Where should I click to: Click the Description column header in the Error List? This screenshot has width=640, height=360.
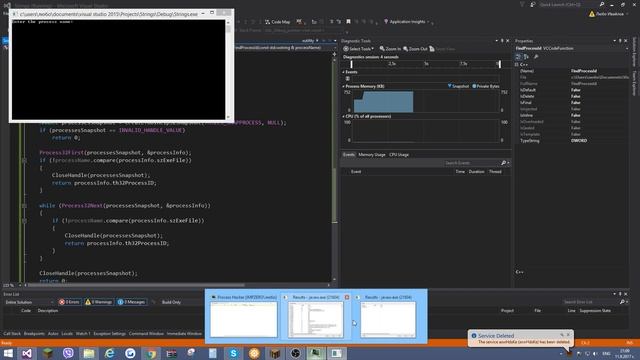48,311
